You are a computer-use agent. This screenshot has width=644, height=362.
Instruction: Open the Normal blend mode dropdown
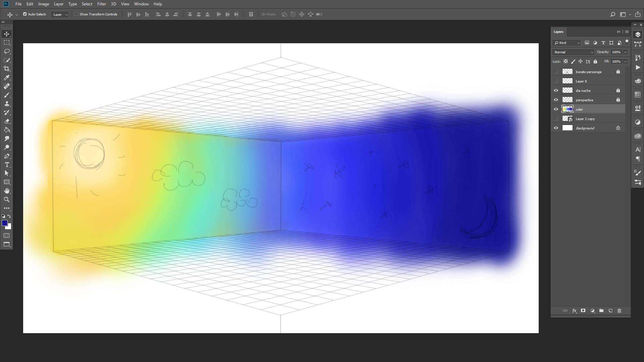(573, 52)
